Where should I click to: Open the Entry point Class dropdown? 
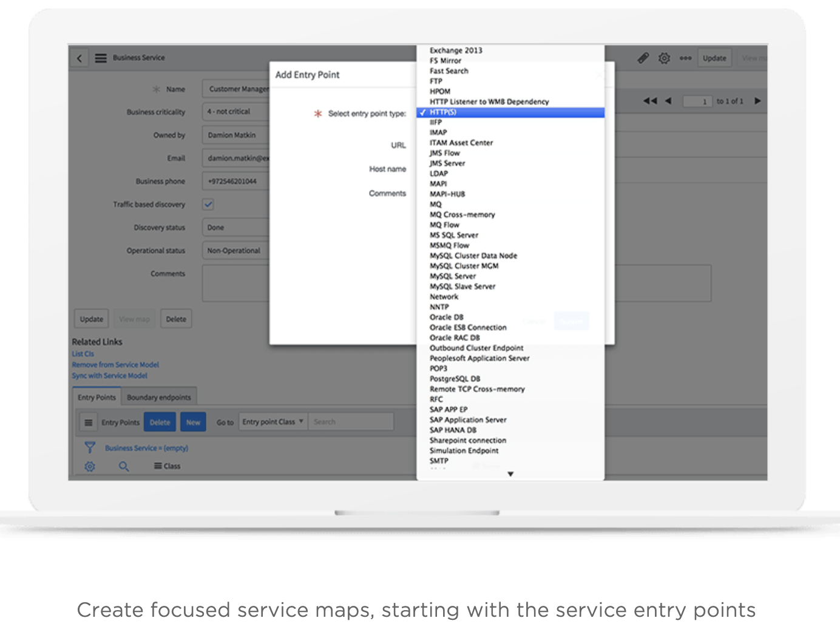272,421
